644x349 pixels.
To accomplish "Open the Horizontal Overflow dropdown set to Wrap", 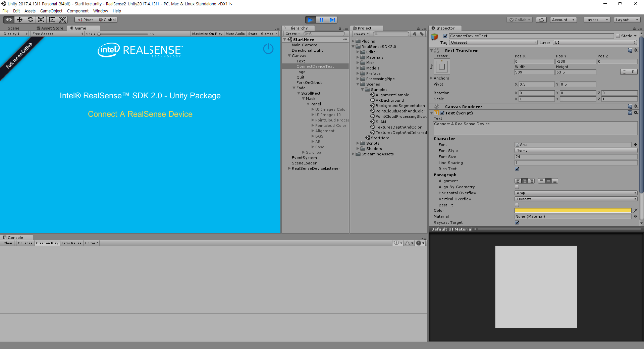I will [x=575, y=193].
